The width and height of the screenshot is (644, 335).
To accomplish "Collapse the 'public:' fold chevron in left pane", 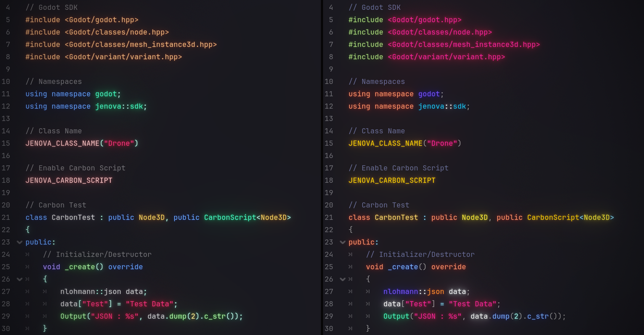I will 20,242.
